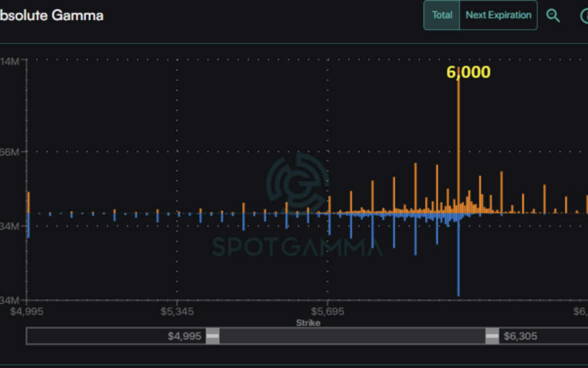
Task: Click the magnifier zoom icon
Action: [x=553, y=15]
